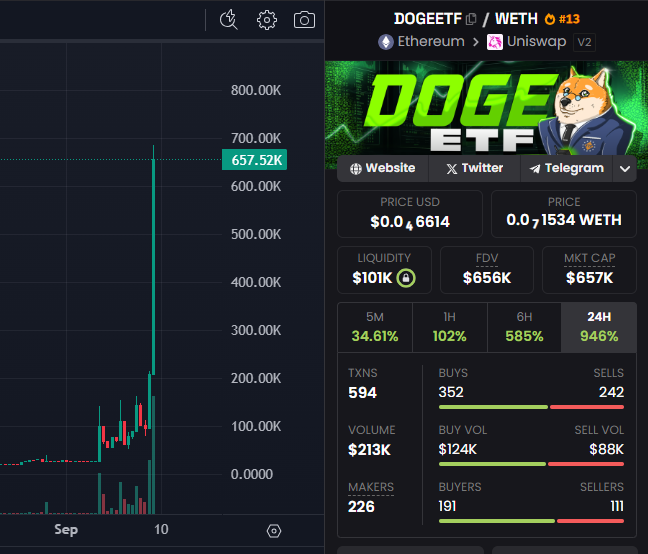
Task: Click the MAKERS value 226
Action: point(361,506)
